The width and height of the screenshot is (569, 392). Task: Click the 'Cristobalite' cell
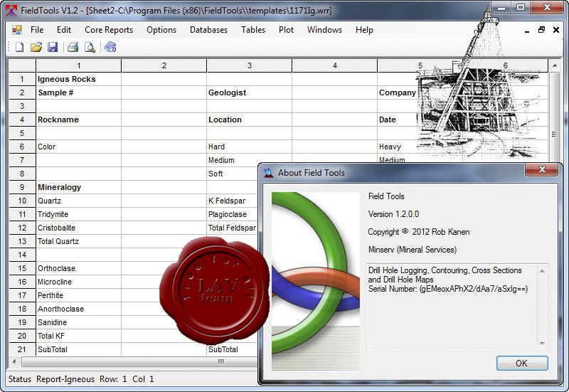click(79, 228)
